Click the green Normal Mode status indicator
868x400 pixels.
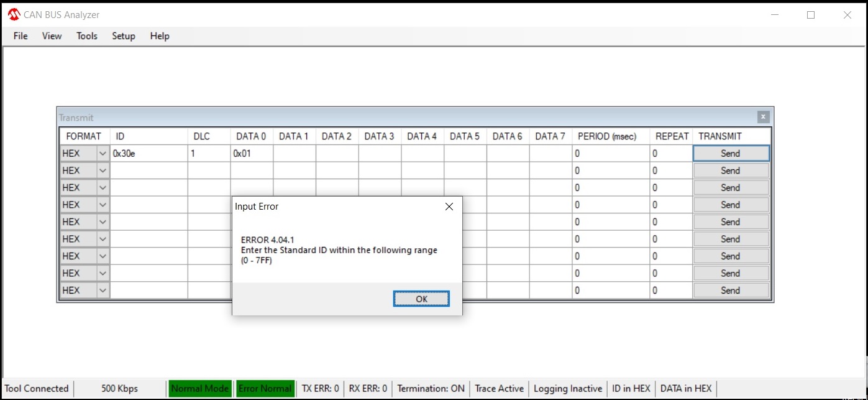click(x=200, y=389)
